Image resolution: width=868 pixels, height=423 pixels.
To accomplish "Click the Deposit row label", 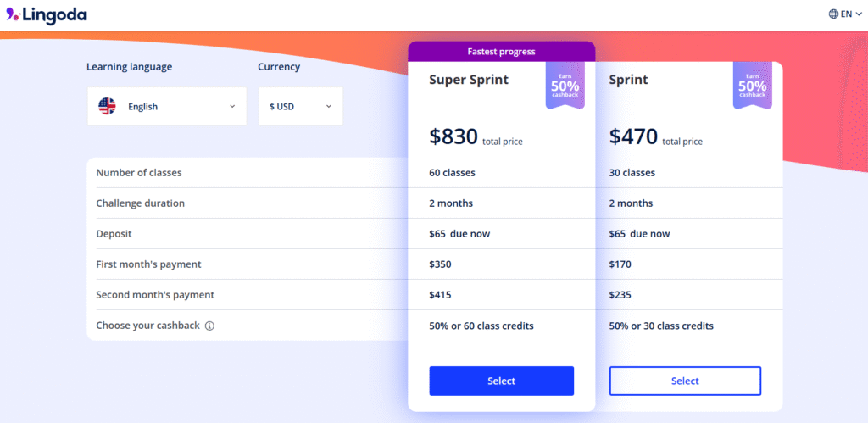I will [x=114, y=234].
